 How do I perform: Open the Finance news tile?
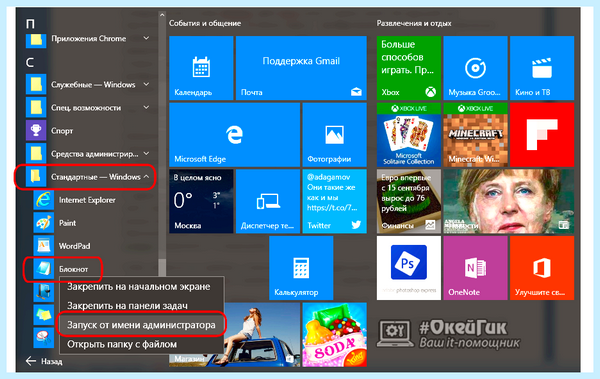[409, 201]
